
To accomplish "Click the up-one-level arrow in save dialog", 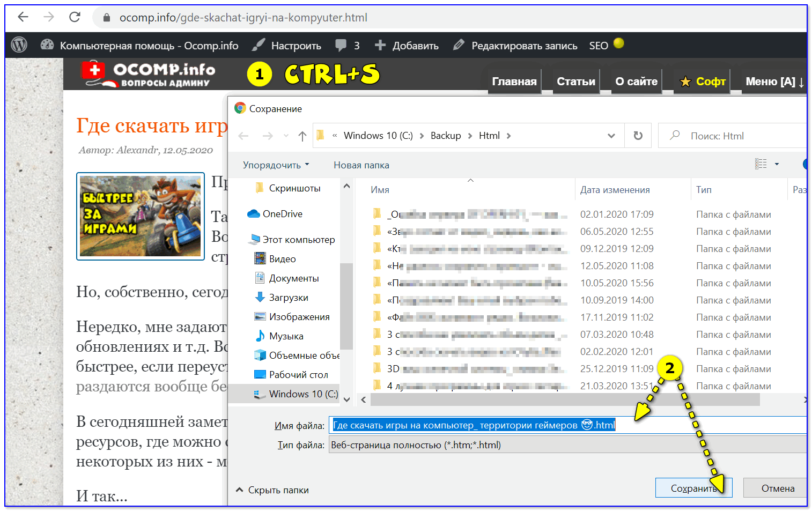I will (302, 136).
